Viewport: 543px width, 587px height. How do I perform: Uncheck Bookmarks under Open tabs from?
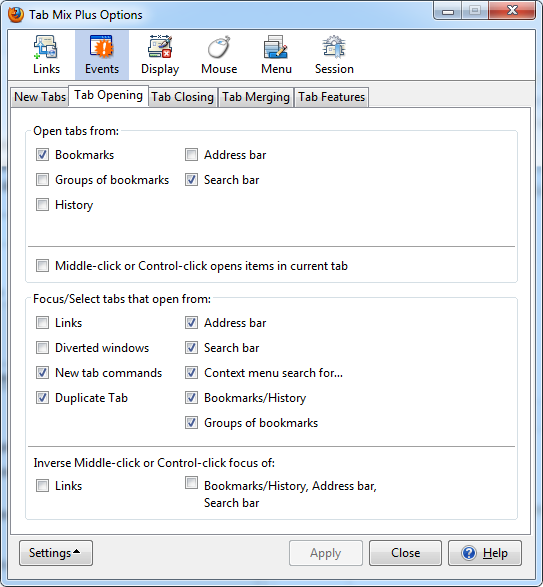coord(42,155)
